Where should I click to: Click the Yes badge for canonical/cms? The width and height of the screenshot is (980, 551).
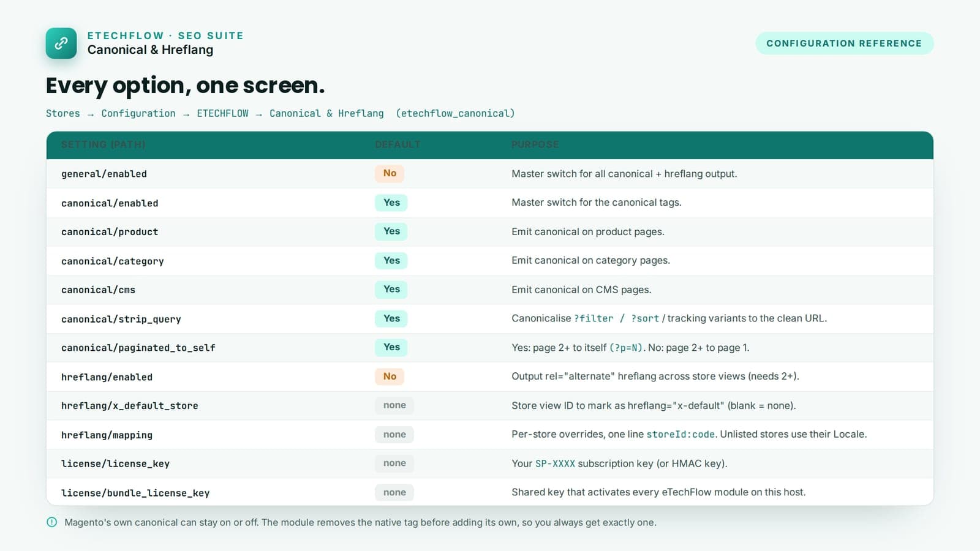click(391, 290)
